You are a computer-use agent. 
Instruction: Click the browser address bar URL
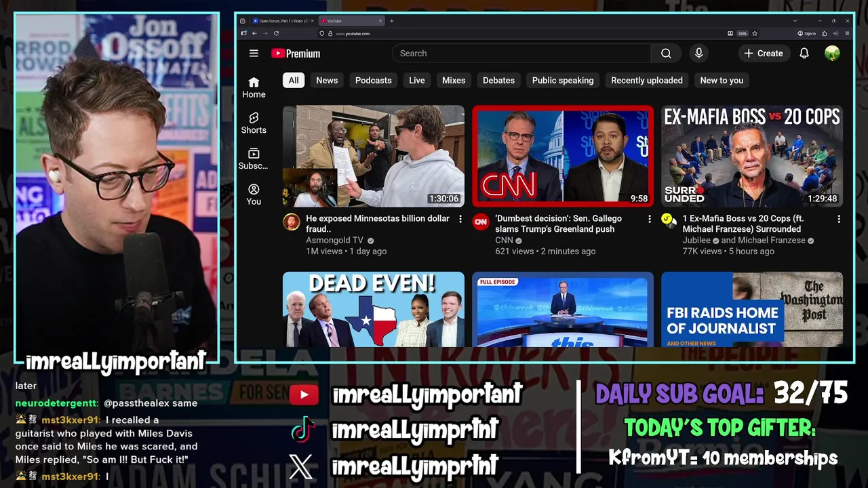pyautogui.click(x=353, y=33)
